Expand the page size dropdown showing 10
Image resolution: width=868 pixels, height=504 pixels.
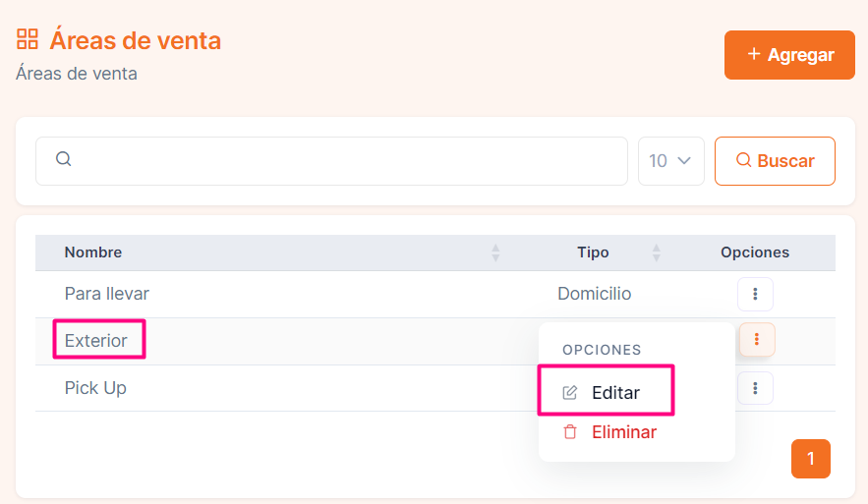point(670,161)
